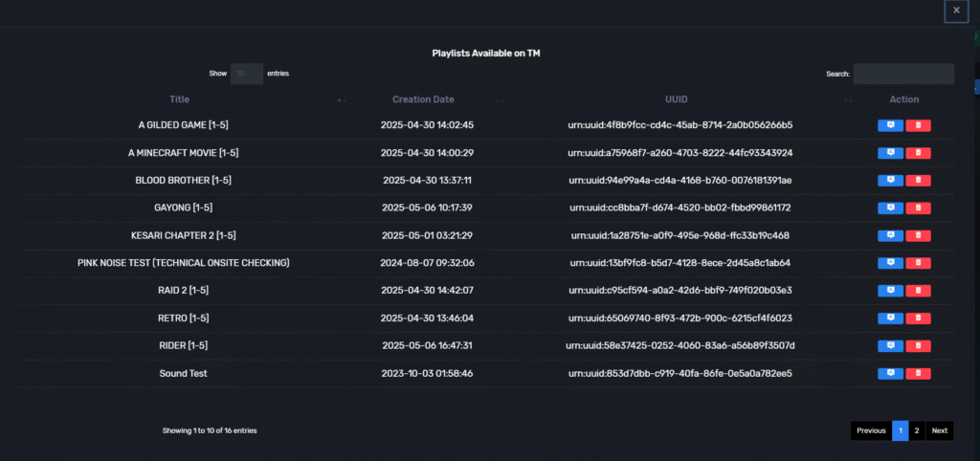Sort the table by UUID column
Viewport: 980px width, 461px height.
click(677, 99)
